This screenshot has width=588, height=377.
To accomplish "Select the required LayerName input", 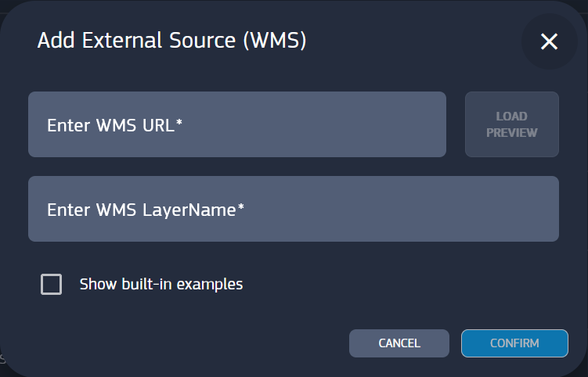I will click(x=293, y=209).
